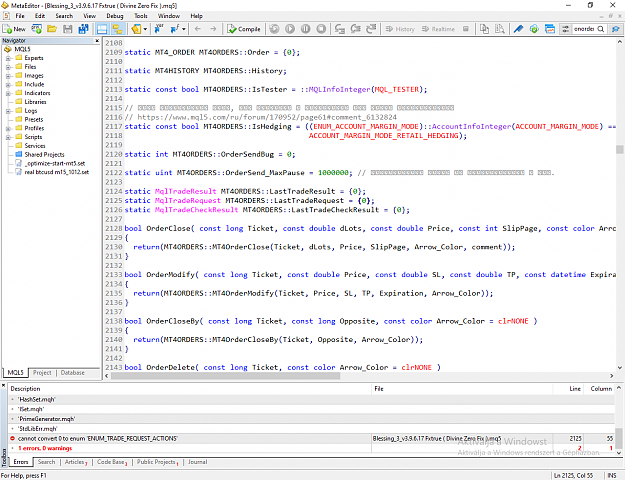Click the Step Into debug icon
Viewport: 625px width, 480px height.
point(340,29)
